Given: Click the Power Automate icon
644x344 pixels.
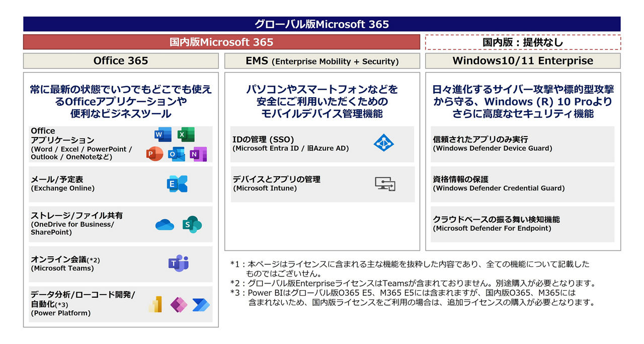Looking at the screenshot, I should point(201,305).
